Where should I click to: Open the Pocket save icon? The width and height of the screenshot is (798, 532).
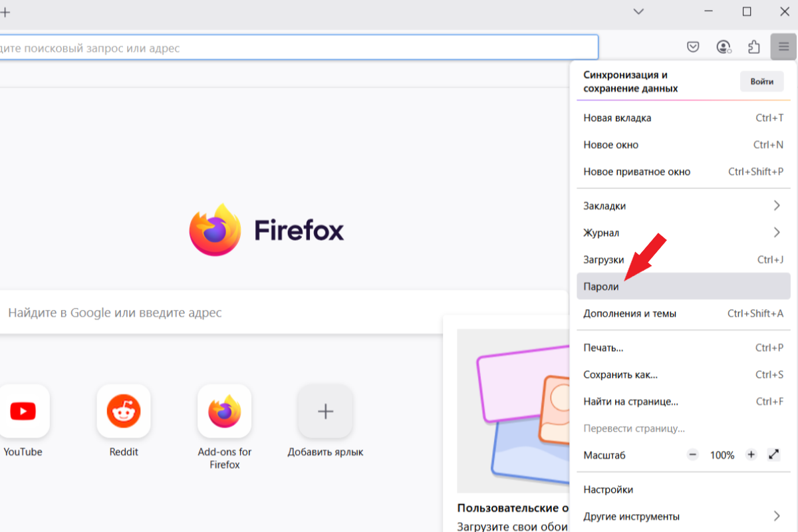click(693, 47)
